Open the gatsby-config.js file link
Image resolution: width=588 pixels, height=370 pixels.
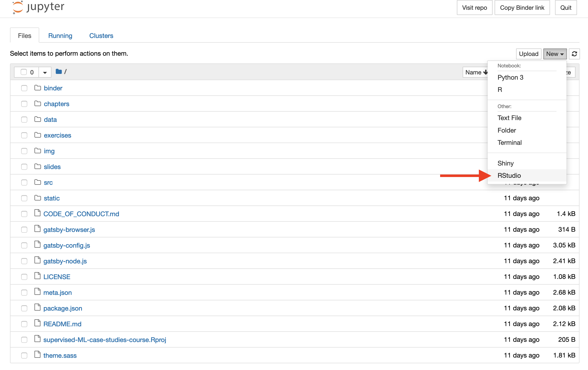(x=67, y=245)
